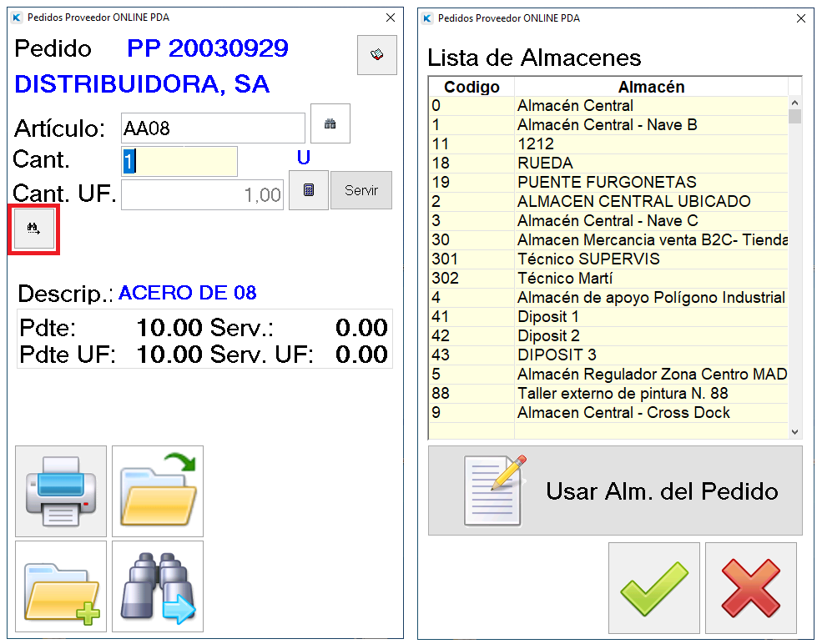This screenshot has height=644, width=822.
Task: Open the calculator icon button
Action: click(308, 189)
